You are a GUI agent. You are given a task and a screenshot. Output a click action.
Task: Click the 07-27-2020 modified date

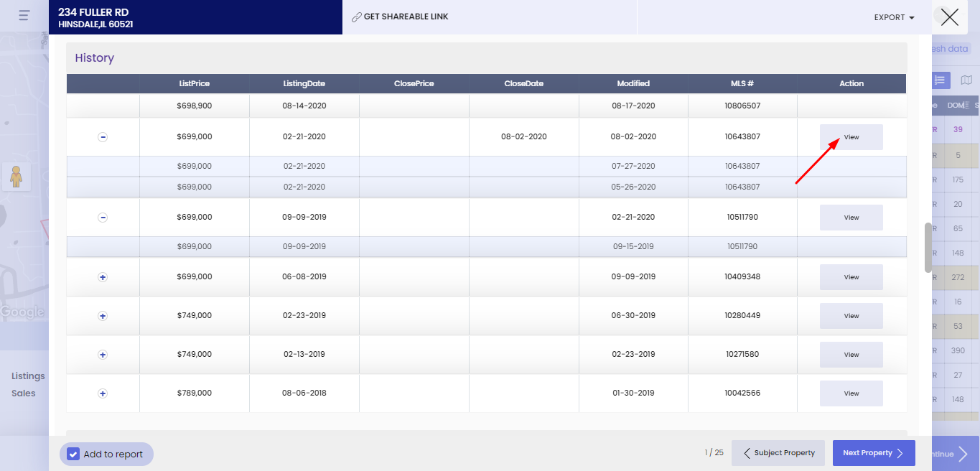coord(633,166)
